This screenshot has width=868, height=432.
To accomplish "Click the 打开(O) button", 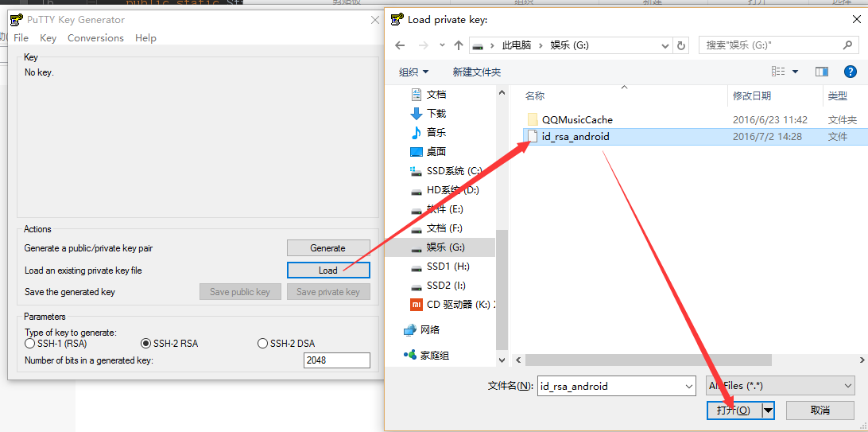I will point(734,411).
